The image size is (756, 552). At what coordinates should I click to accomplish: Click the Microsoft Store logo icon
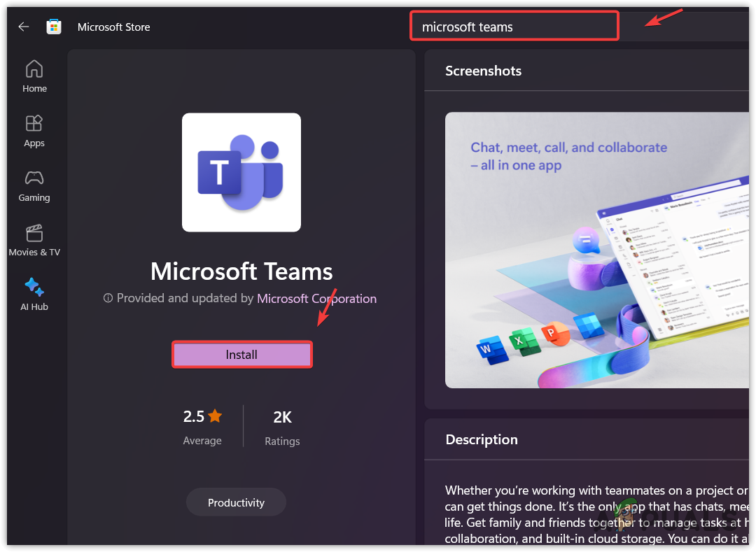click(x=53, y=27)
